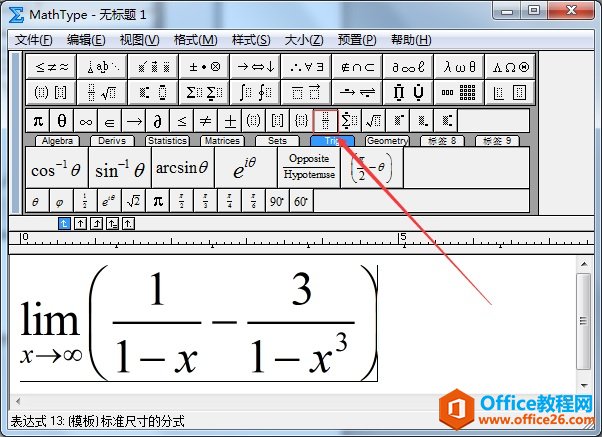This screenshot has width=602, height=437.
Task: Open the matrix templates palette
Action: tap(460, 92)
